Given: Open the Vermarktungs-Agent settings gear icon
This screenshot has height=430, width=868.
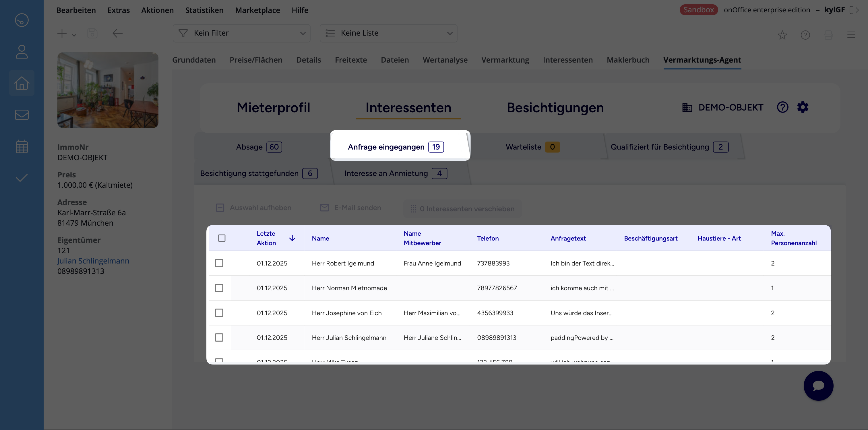Looking at the screenshot, I should 803,107.
